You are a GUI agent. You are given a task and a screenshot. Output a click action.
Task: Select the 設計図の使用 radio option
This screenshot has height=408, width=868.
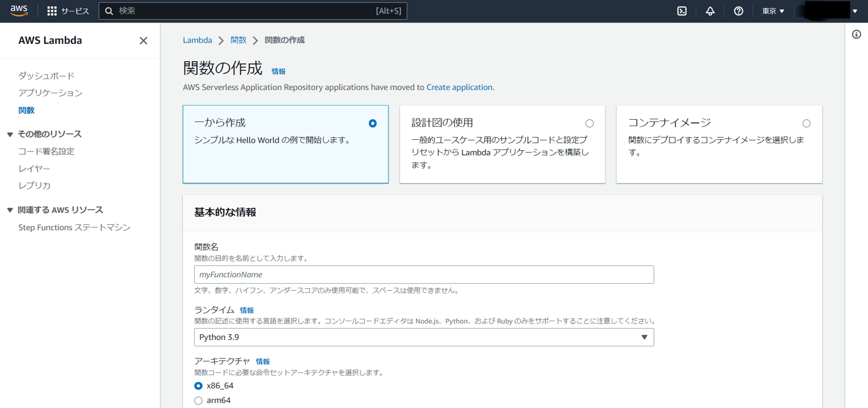(589, 123)
